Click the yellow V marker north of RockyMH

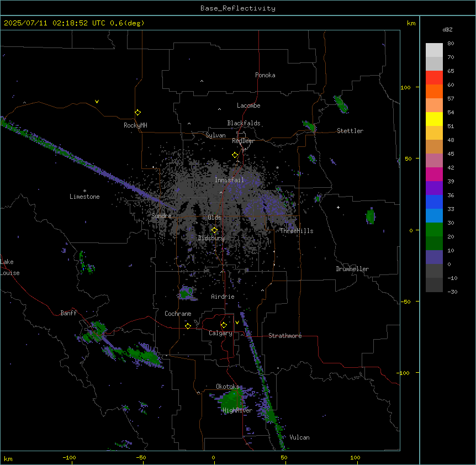pos(97,102)
